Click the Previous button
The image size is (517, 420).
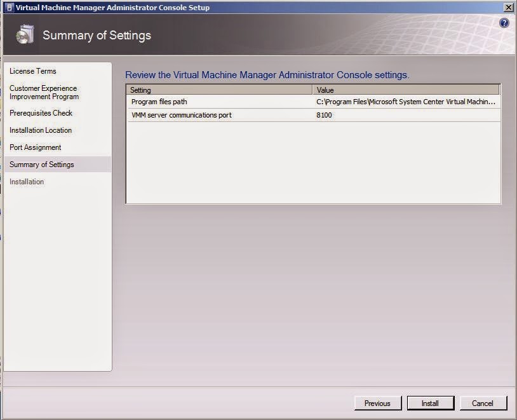click(x=377, y=403)
